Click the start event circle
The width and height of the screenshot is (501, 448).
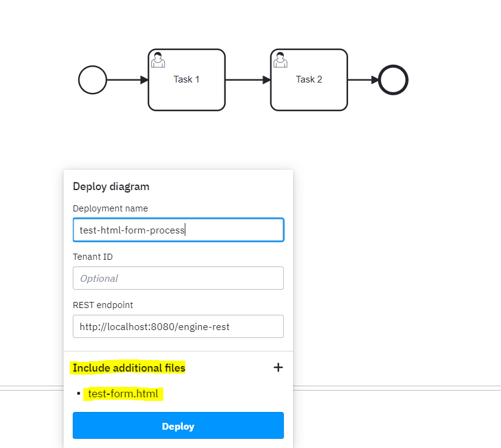(x=92, y=80)
